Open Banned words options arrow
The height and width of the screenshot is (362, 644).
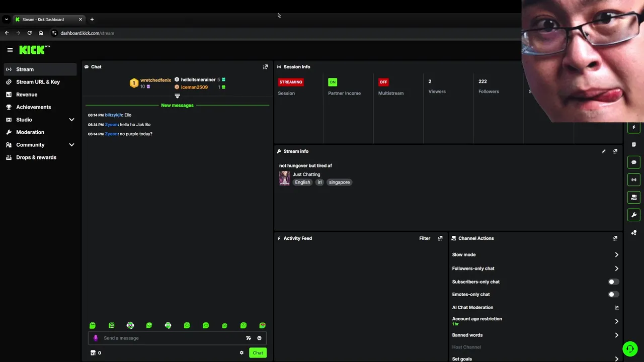(616, 335)
